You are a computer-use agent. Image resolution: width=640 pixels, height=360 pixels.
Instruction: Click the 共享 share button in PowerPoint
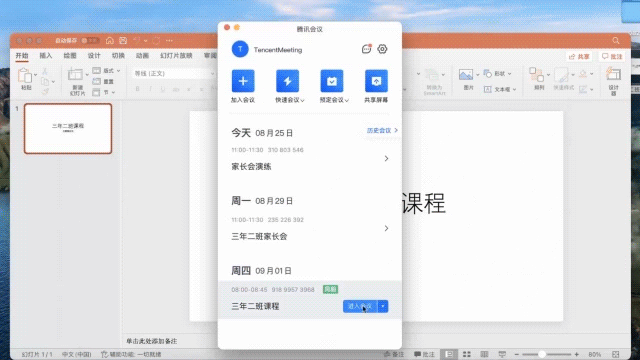579,56
